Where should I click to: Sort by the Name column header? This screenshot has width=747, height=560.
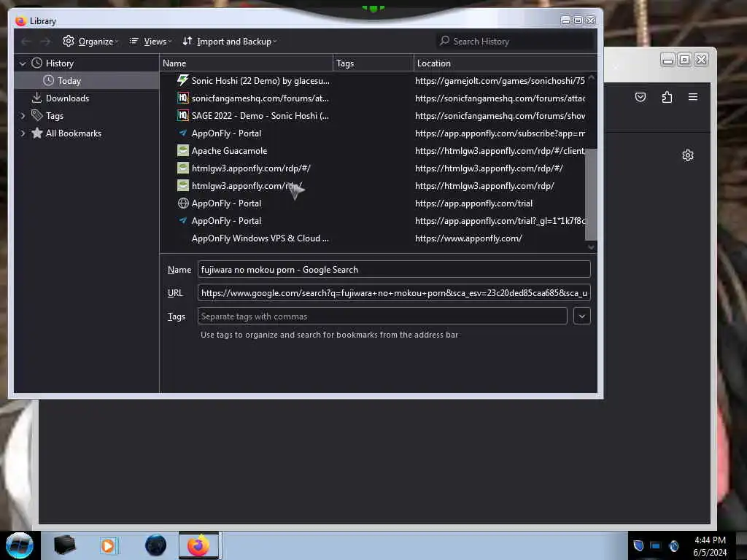click(x=246, y=63)
